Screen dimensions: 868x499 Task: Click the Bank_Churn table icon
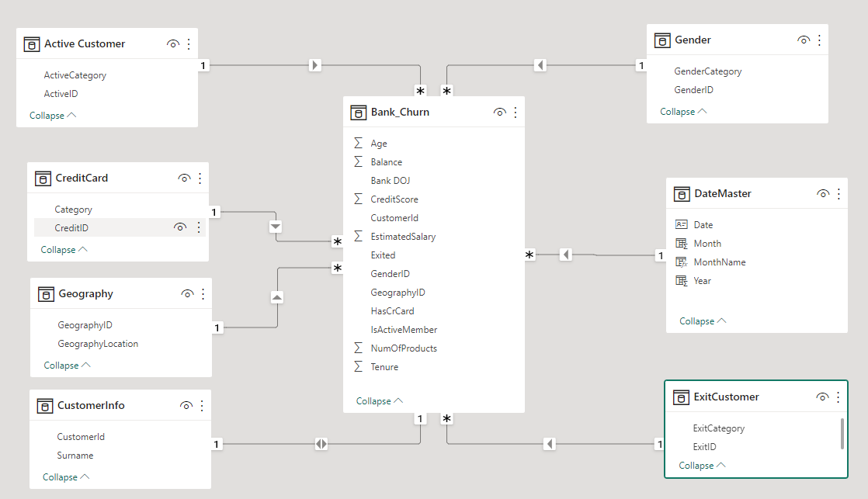pyautogui.click(x=358, y=113)
